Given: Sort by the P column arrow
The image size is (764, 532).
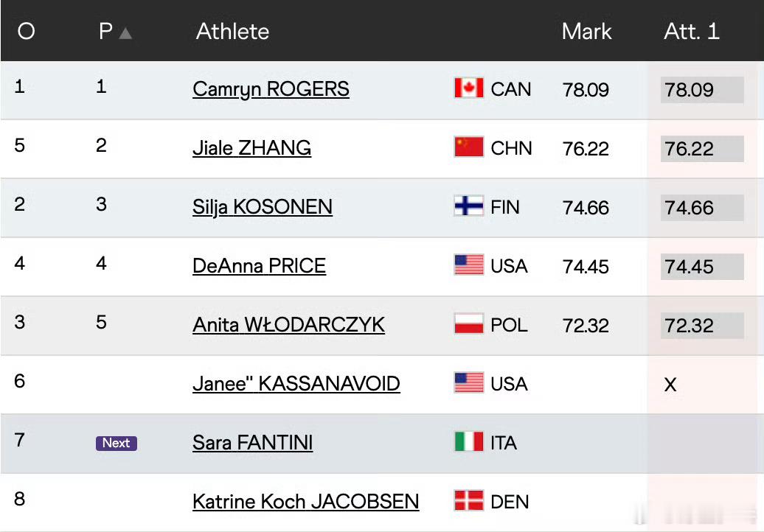Looking at the screenshot, I should (125, 33).
